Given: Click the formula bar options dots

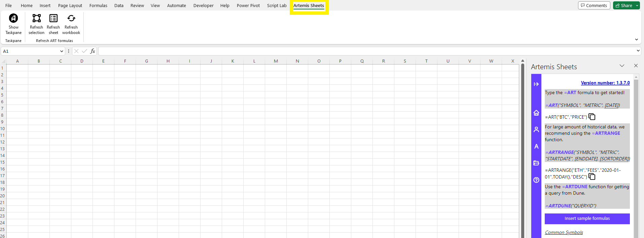Looking at the screenshot, I should pyautogui.click(x=69, y=51).
